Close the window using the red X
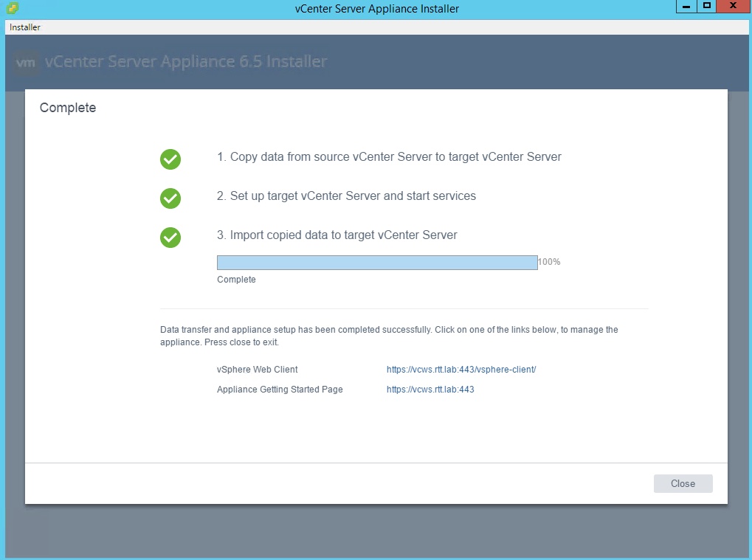 (x=733, y=7)
